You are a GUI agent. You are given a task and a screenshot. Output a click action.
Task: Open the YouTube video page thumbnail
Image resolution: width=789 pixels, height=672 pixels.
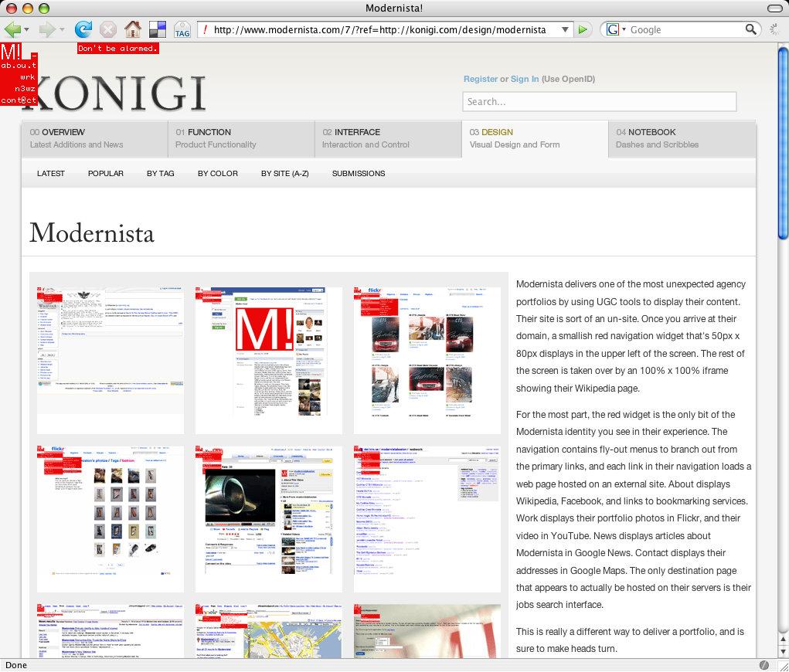pos(269,519)
